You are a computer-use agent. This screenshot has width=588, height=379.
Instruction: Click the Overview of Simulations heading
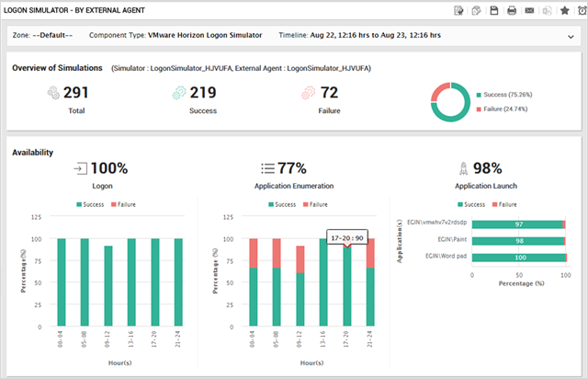pos(57,68)
